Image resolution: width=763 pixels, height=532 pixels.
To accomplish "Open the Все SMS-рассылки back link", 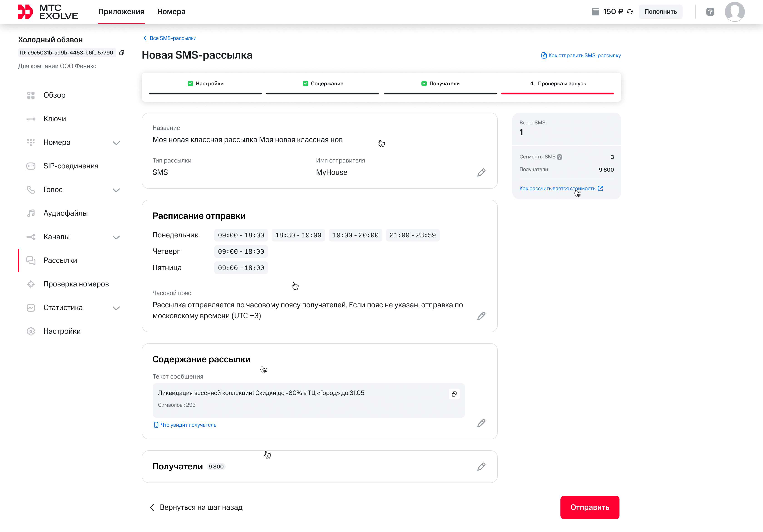I will point(170,38).
